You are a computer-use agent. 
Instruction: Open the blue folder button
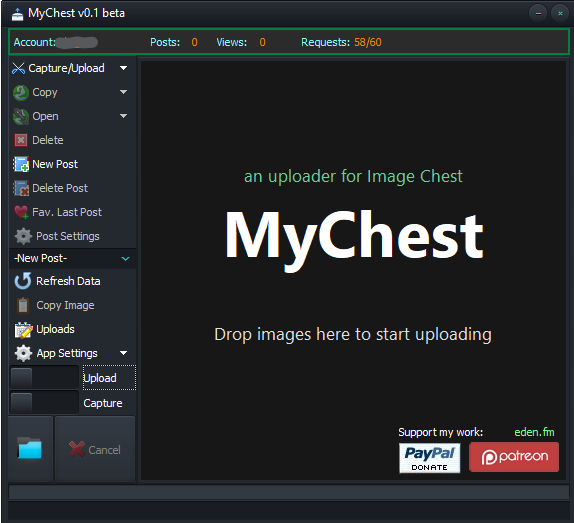coord(30,448)
